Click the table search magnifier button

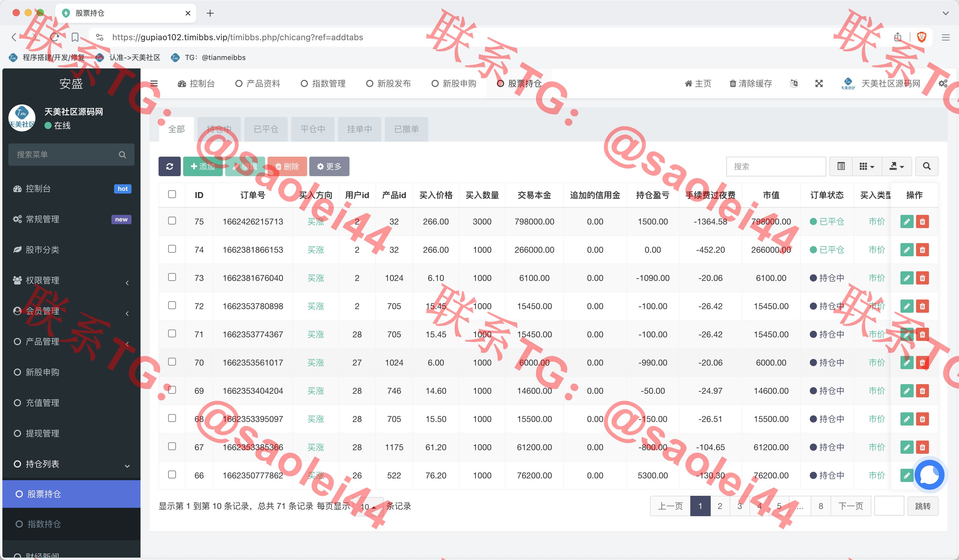927,166
